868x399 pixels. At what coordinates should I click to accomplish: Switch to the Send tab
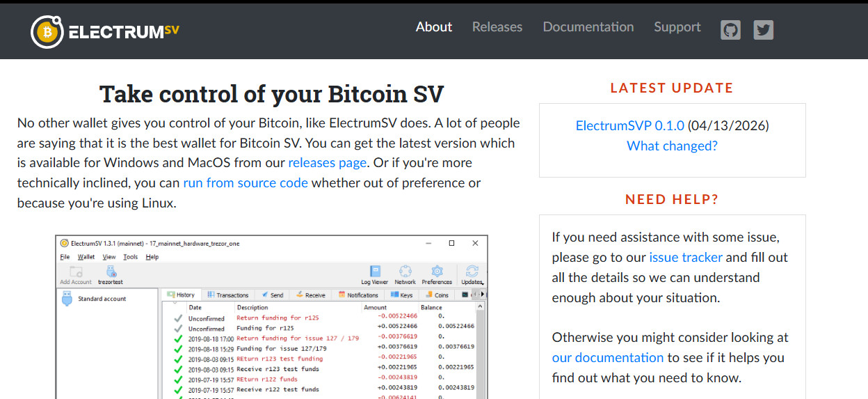click(x=271, y=295)
